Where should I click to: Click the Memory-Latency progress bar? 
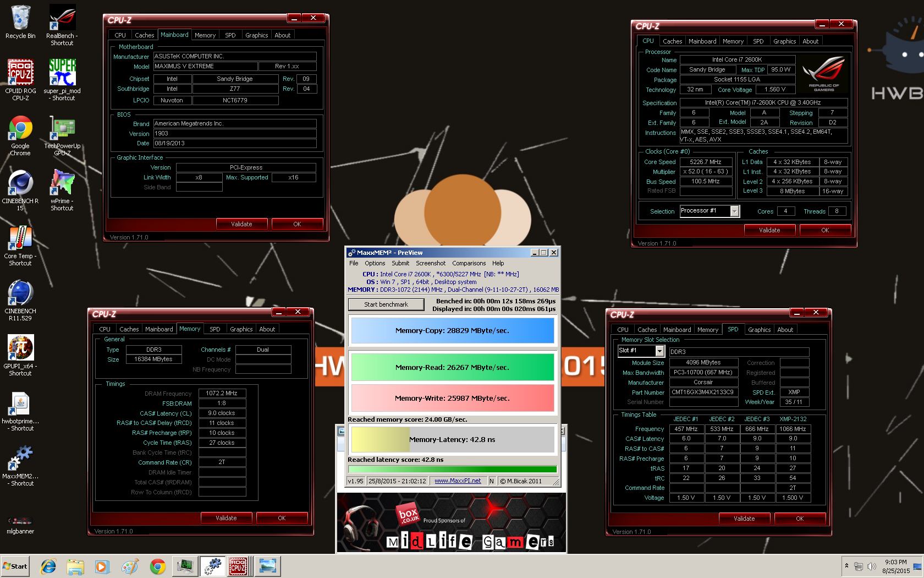[453, 439]
